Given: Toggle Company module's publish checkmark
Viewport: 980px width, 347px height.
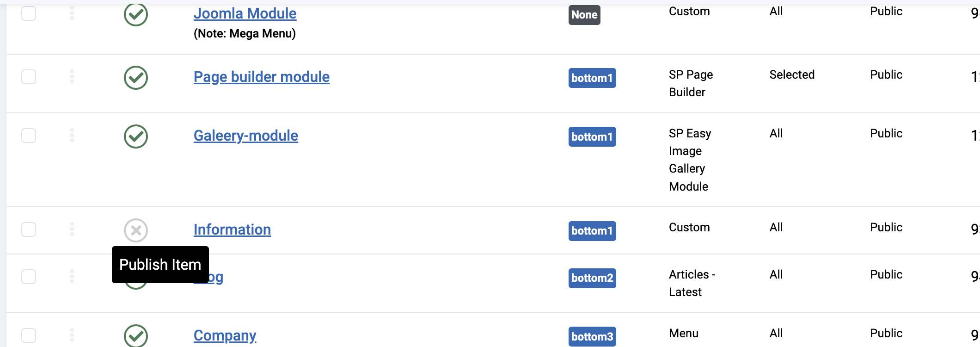Looking at the screenshot, I should [x=135, y=335].
